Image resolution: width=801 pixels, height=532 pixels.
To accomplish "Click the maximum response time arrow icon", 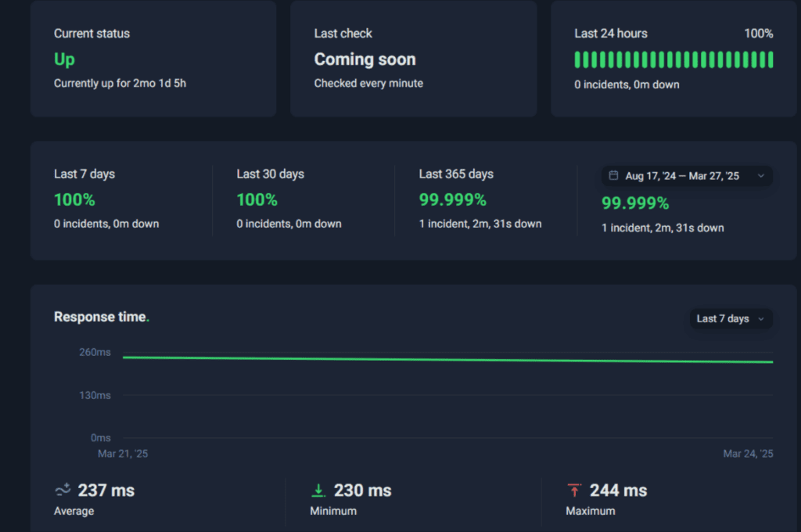I will pos(574,491).
